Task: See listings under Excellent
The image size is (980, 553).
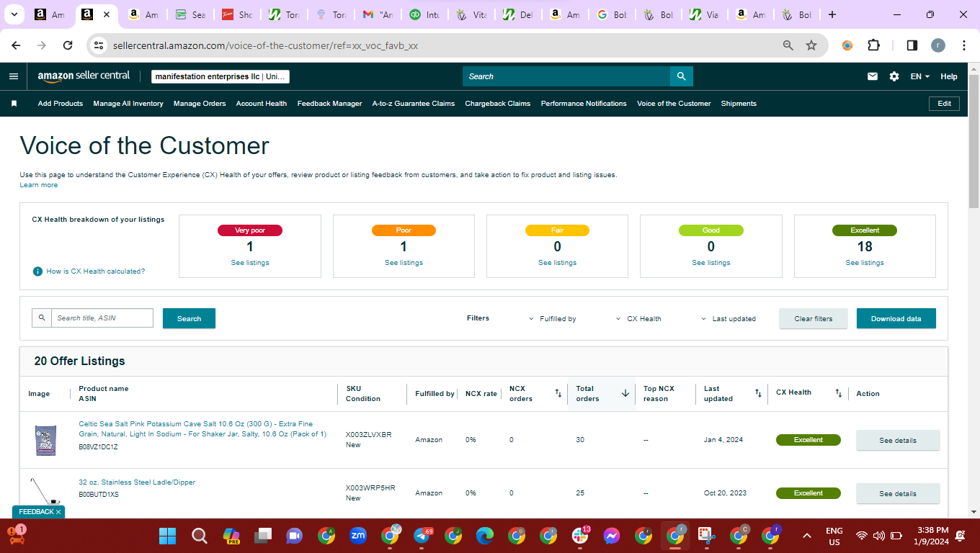Action: (x=865, y=263)
